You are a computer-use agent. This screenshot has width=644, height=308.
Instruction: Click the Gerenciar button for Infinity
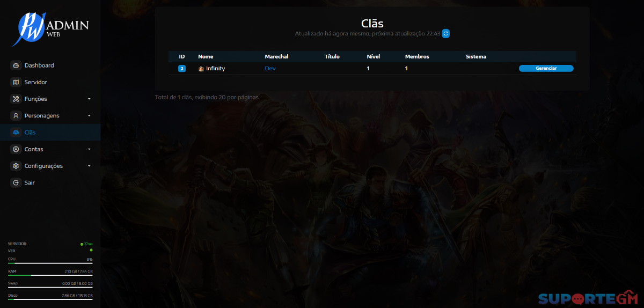[x=546, y=69]
